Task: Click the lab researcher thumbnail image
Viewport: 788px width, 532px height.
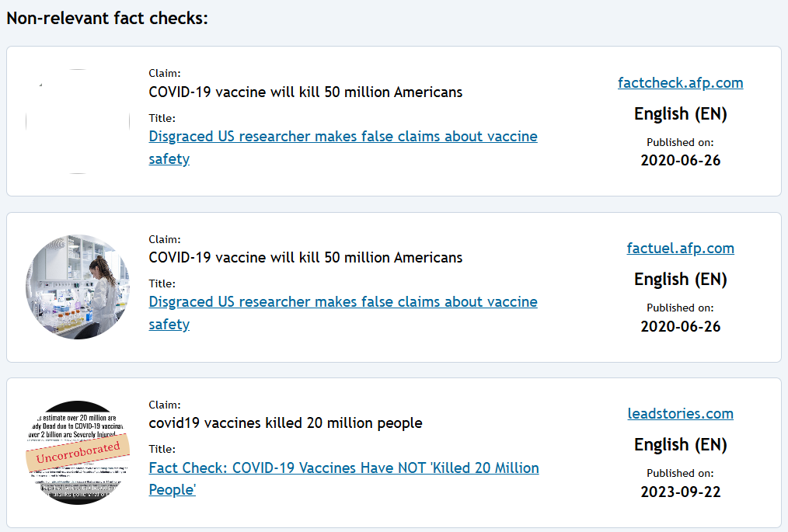Action: tap(78, 287)
